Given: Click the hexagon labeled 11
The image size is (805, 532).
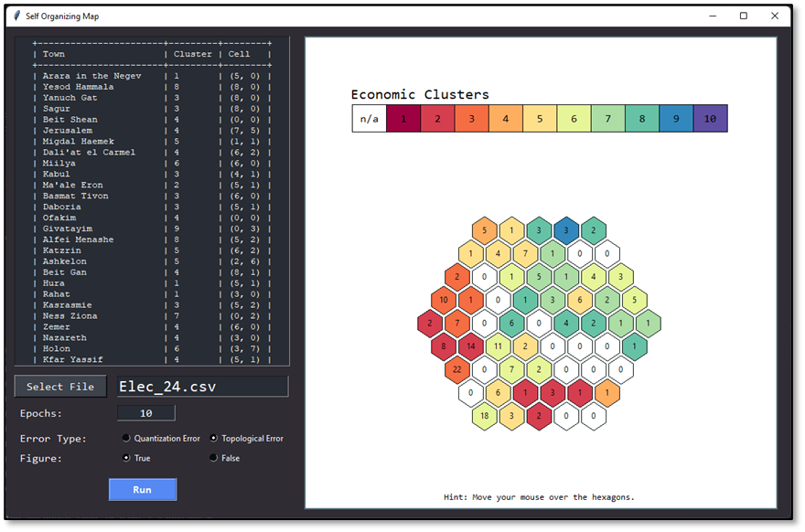Looking at the screenshot, I should [x=498, y=346].
